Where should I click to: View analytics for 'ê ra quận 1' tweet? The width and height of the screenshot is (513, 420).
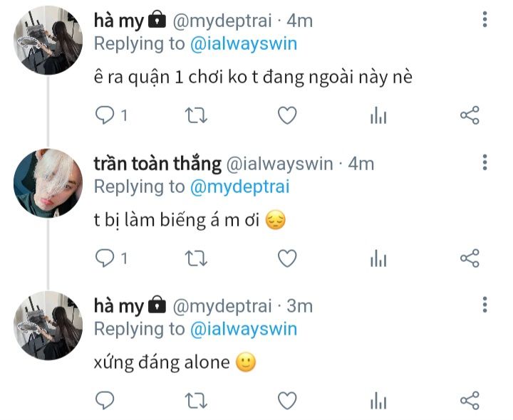[x=378, y=115]
